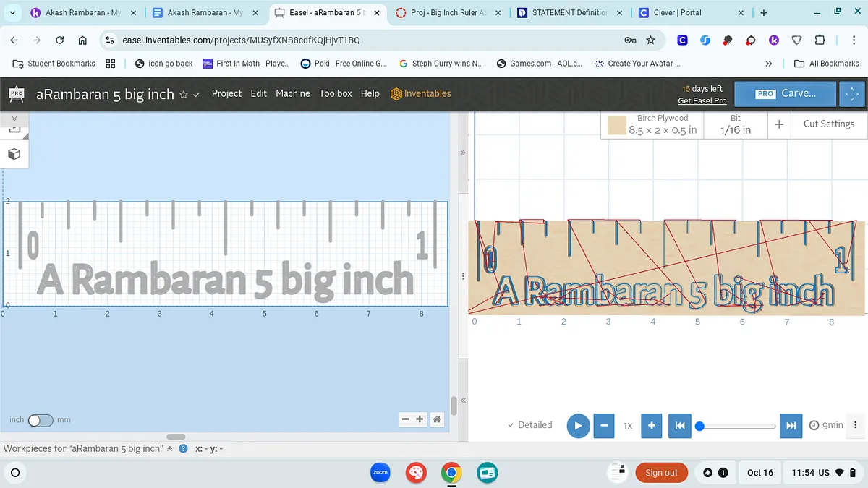Click the Birch Plywood color swatch
868x488 pixels.
(x=616, y=127)
